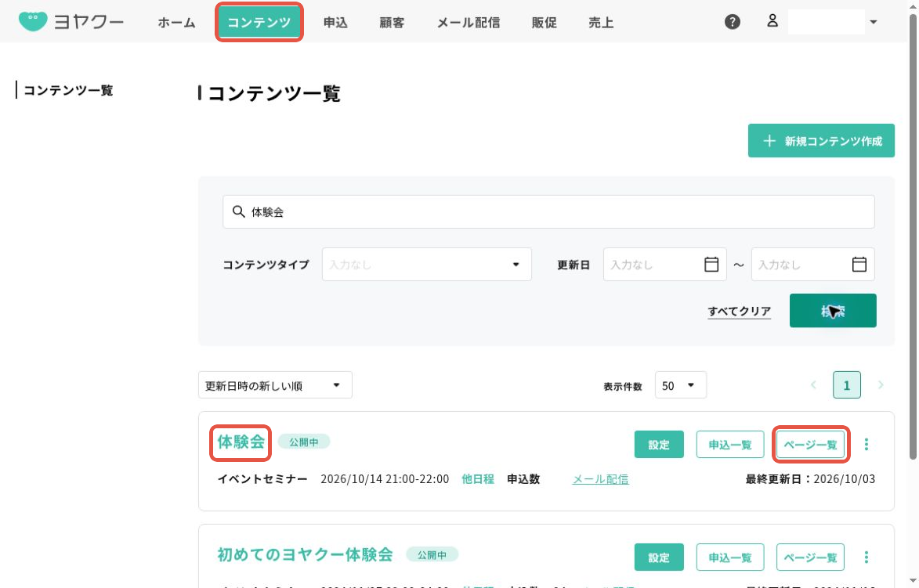Click 公開中 badge beside 初めてのヨヤクー体験会
The image size is (919, 588).
pos(432,554)
